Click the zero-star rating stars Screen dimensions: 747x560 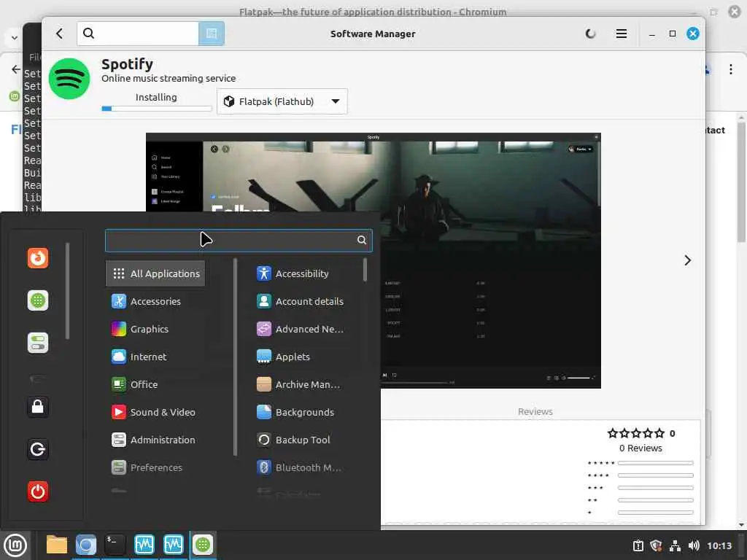636,433
